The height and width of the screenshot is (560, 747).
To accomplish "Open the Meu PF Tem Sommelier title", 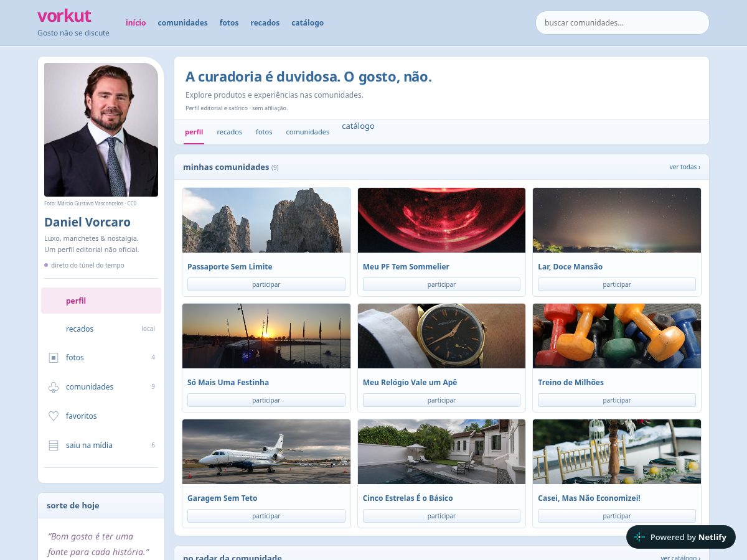I will pyautogui.click(x=406, y=266).
